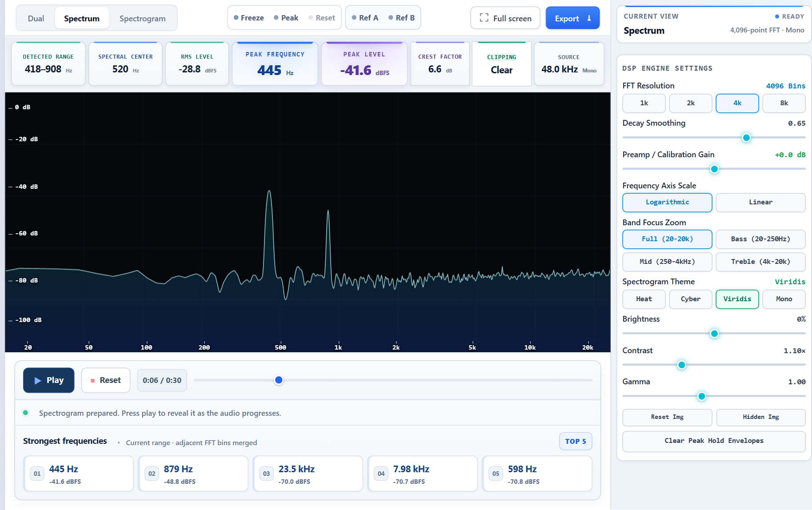Screen dimensions: 812x510
Task: Set FFT resolution to 2k
Action: (691, 103)
